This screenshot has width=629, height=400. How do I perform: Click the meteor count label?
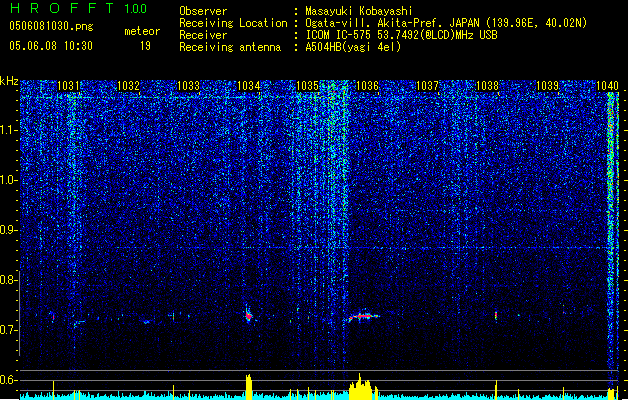click(x=142, y=31)
